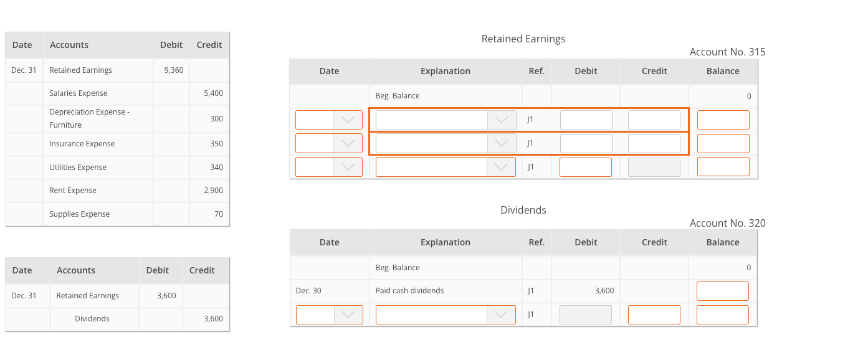The height and width of the screenshot is (345, 868).
Task: Select 'Supplies Expense' journal row
Action: pyautogui.click(x=117, y=214)
